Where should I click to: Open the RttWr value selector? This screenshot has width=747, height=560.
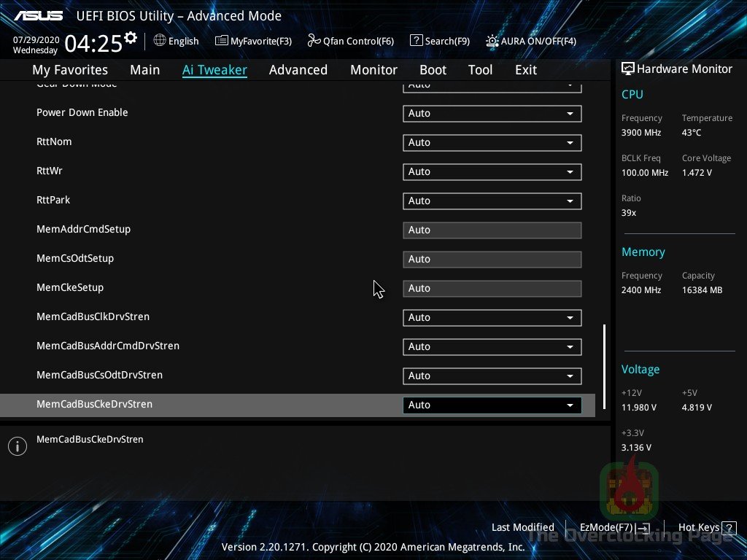[x=492, y=171]
